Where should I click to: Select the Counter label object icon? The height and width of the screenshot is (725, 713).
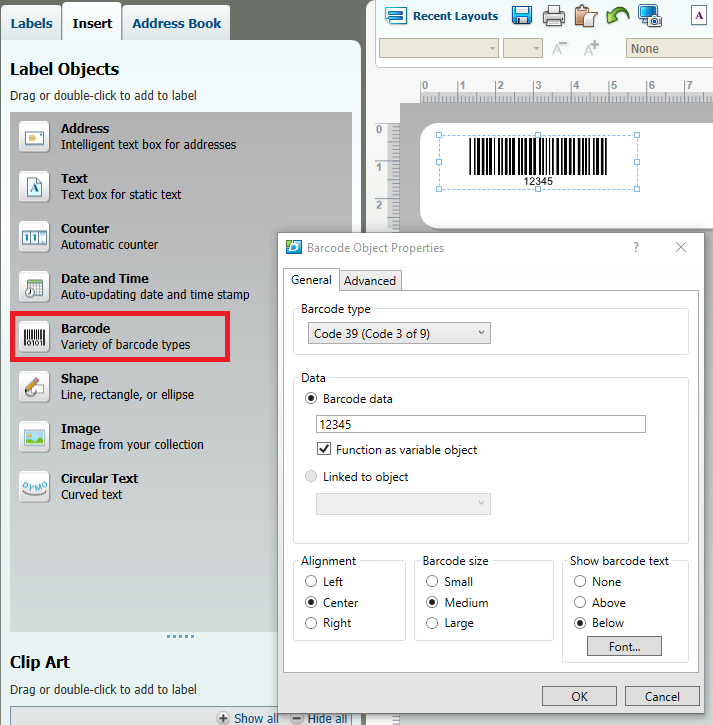[x=34, y=237]
